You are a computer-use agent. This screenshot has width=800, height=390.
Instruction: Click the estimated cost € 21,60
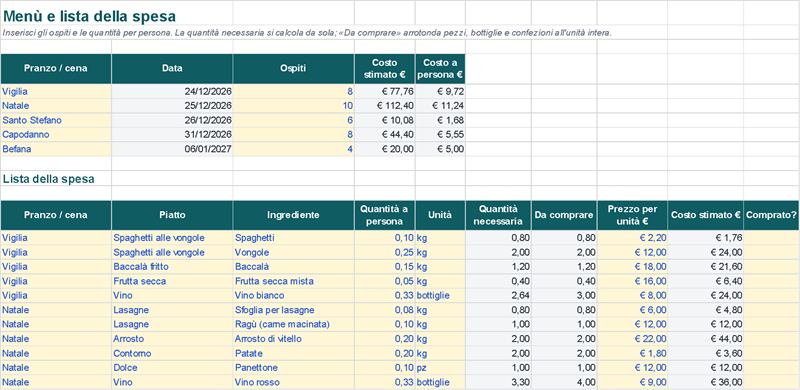point(706,267)
